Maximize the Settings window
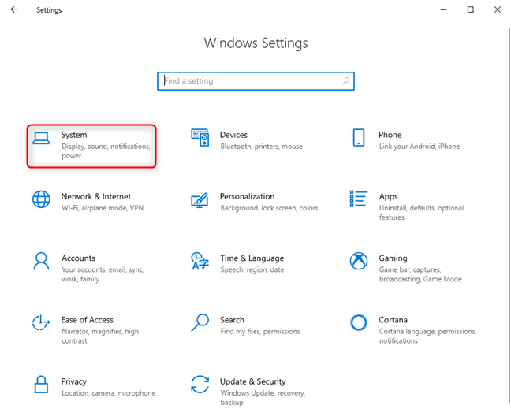Screen dimensions: 511x420 tap(470, 9)
